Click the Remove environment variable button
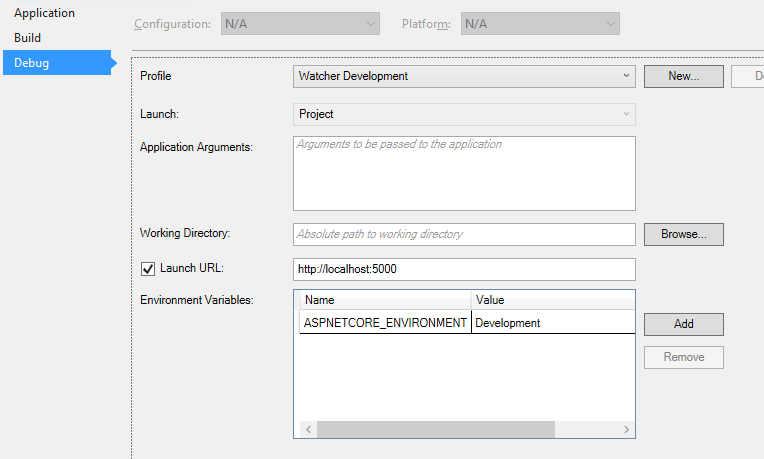 683,357
